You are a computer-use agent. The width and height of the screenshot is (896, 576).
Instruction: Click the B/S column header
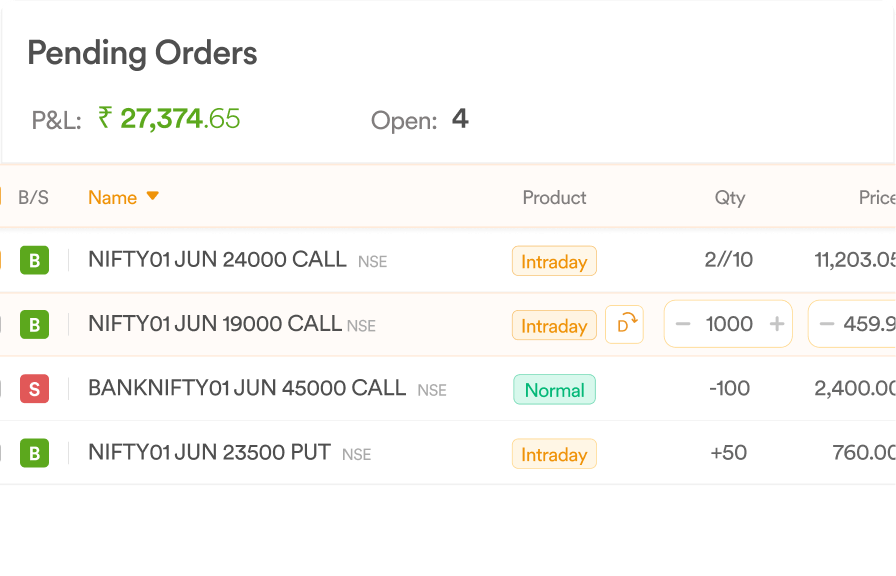click(x=33, y=198)
